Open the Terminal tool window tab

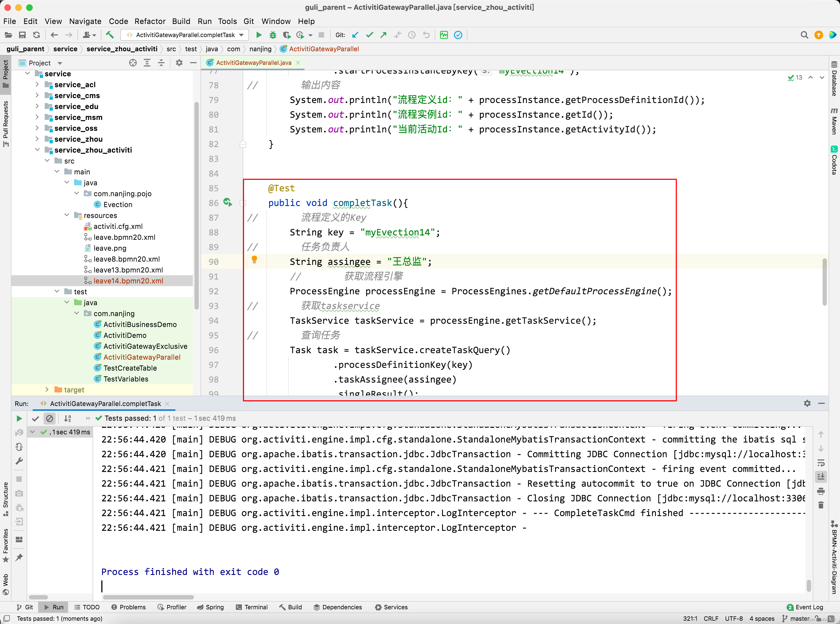coord(252,607)
